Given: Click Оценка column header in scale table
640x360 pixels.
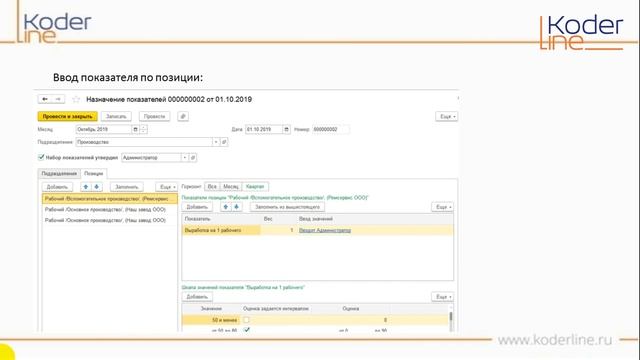Looking at the screenshot, I should tap(351, 309).
